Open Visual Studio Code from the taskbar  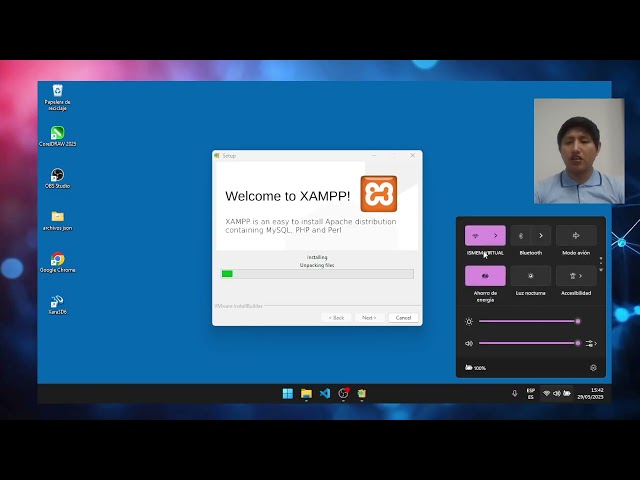325,393
